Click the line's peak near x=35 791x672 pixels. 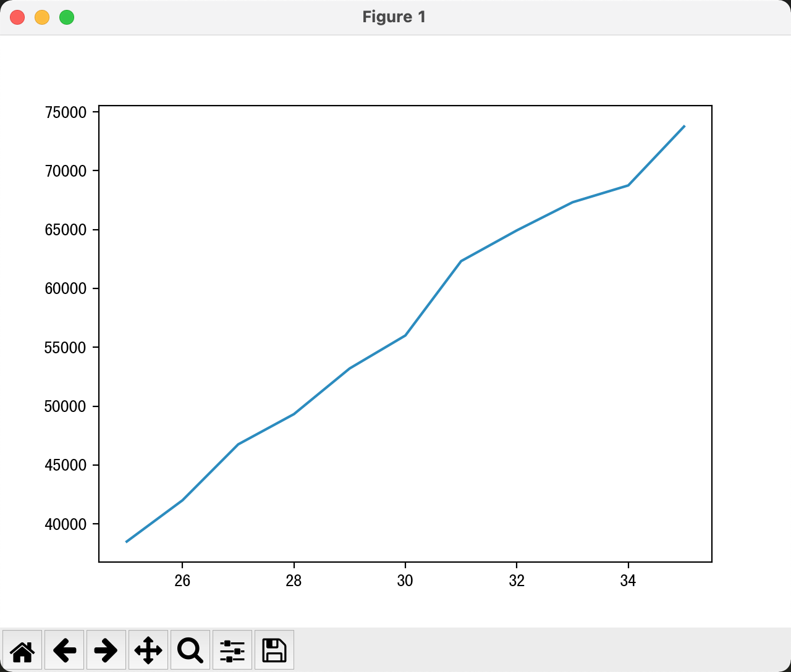point(684,126)
